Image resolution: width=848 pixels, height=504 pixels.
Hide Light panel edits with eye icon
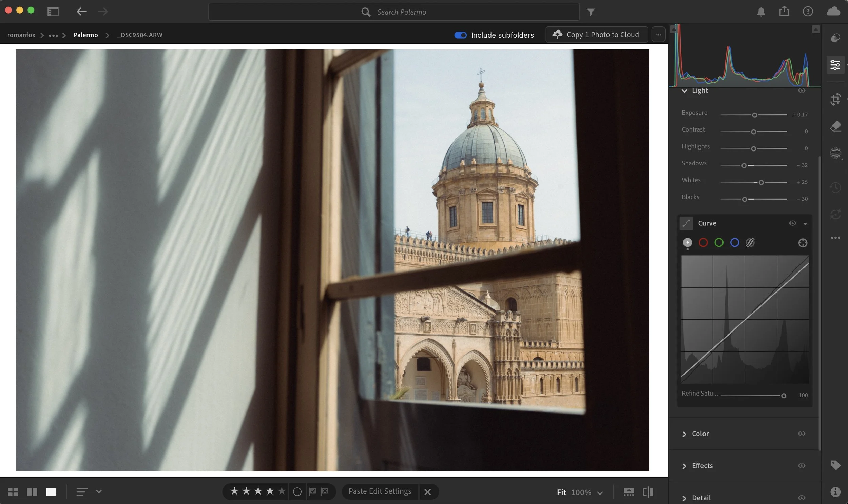coord(802,91)
